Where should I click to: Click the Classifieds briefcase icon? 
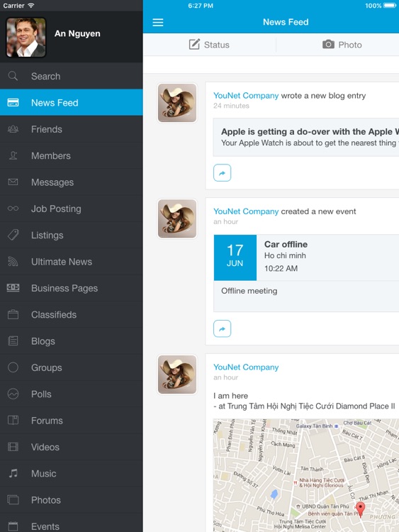click(13, 314)
